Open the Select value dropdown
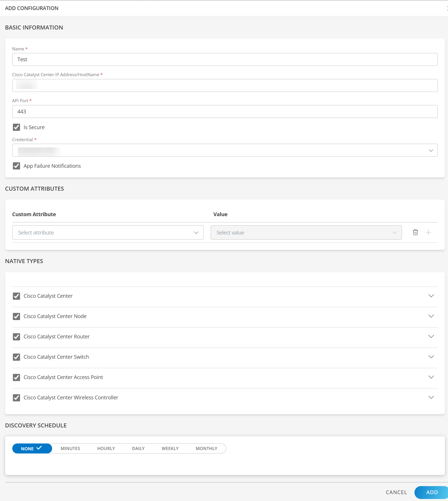This screenshot has width=448, height=501. pyautogui.click(x=306, y=232)
